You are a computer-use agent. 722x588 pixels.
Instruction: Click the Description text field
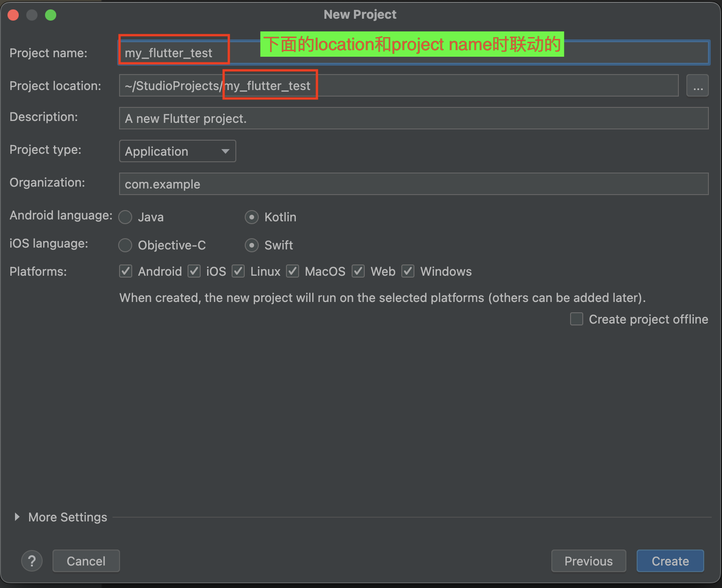coord(414,118)
